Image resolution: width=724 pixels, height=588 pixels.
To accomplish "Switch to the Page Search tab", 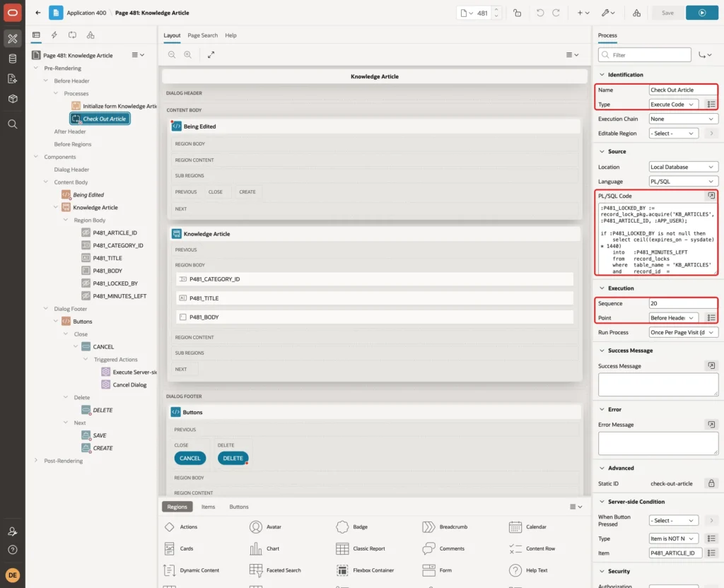I will pos(202,35).
